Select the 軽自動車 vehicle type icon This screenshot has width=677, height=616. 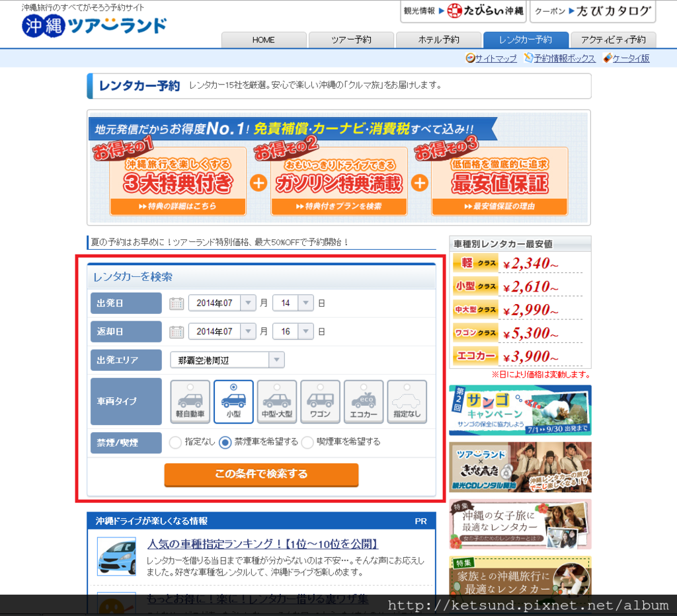coord(190,402)
